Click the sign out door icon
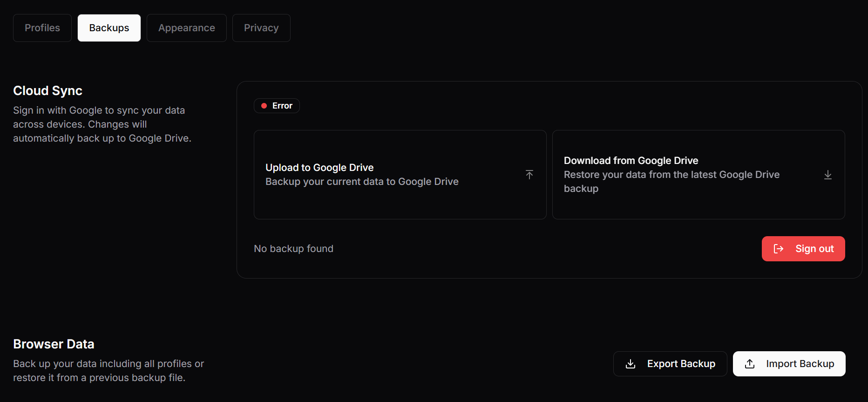Screen dimensions: 868x402 [x=779, y=249]
